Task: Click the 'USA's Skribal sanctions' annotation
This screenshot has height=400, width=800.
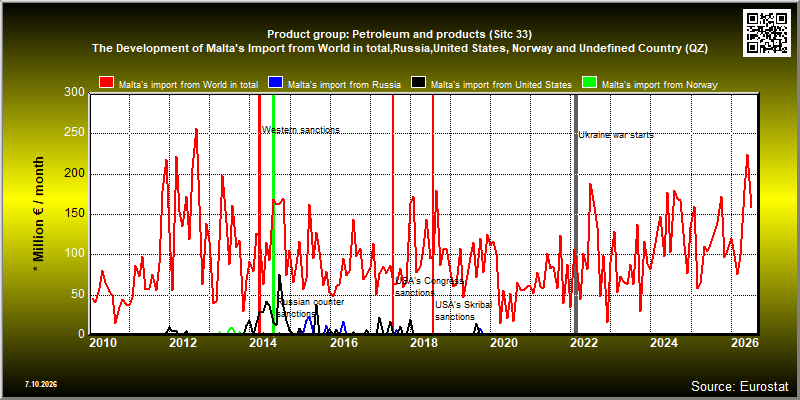Action: pos(463,311)
